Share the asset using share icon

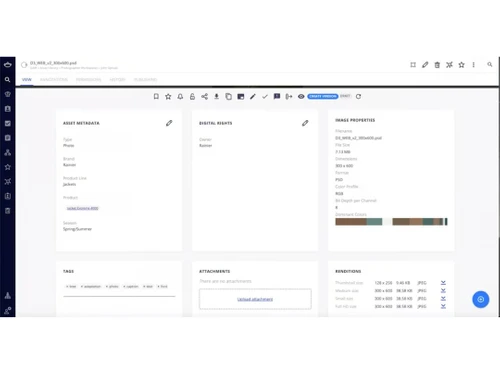click(204, 96)
